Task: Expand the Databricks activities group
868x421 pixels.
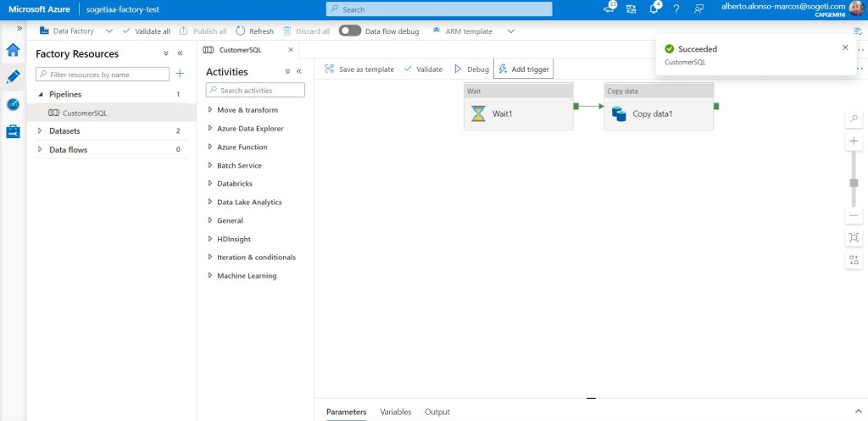Action: 210,184
